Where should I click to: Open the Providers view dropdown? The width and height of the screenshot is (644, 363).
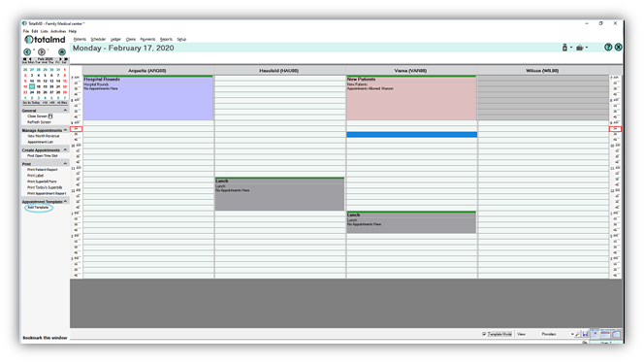point(572,334)
